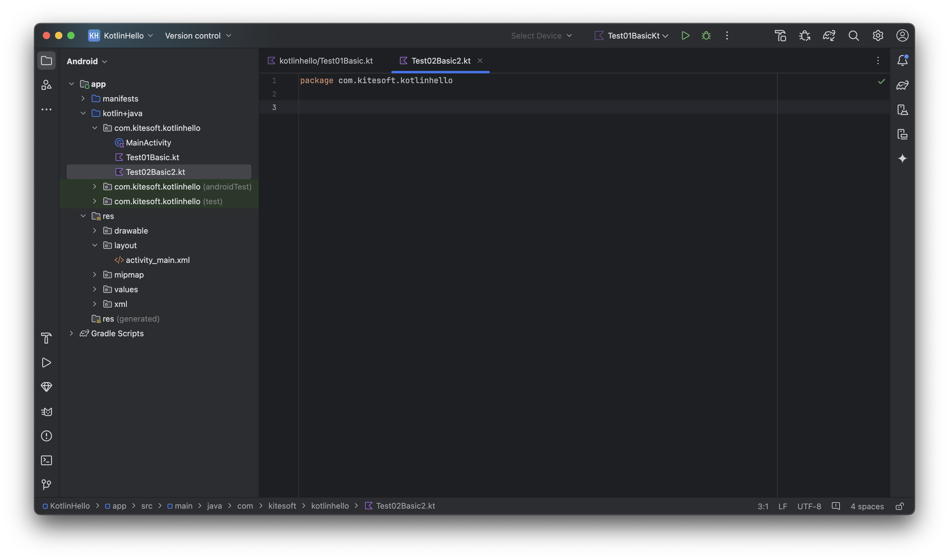Open the Version control menu
949x560 pixels.
coord(198,35)
